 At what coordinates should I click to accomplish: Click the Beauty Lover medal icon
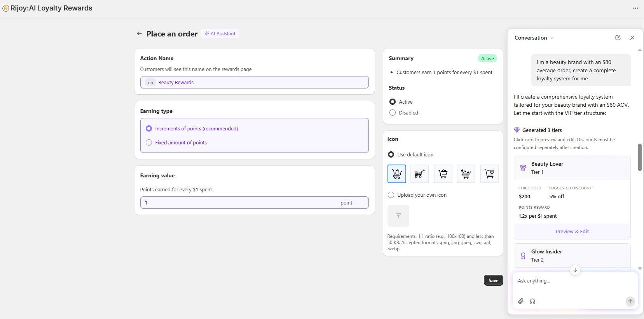(x=523, y=168)
